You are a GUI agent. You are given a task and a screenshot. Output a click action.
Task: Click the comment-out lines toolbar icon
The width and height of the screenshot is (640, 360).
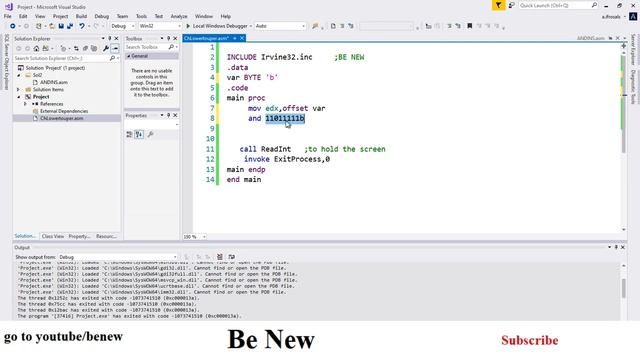coord(449,26)
